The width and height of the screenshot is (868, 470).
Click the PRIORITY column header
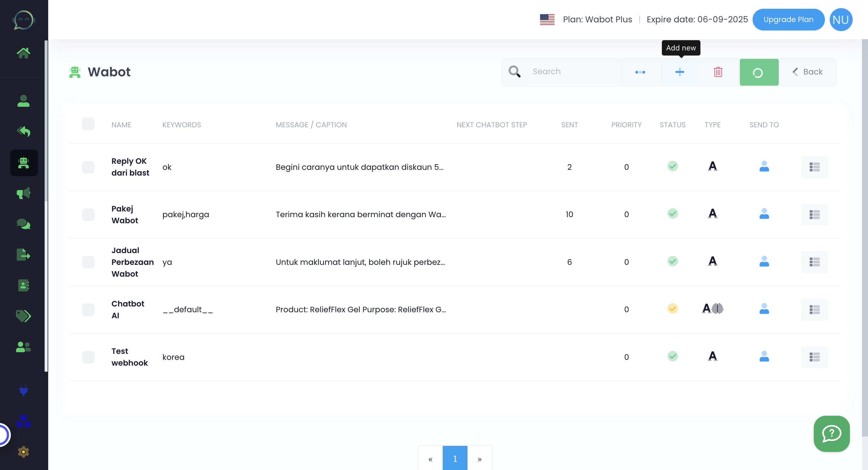point(626,125)
